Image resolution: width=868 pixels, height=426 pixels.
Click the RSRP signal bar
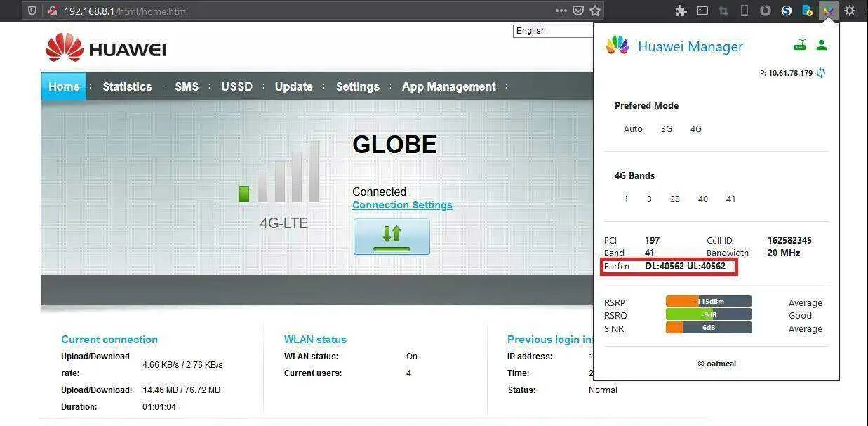[x=709, y=302]
